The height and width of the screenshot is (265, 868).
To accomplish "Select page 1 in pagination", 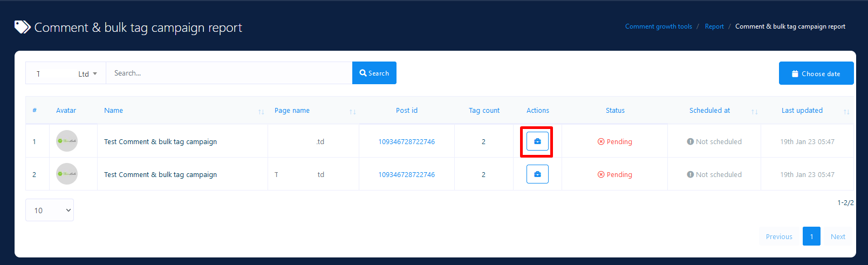I will coord(811,236).
